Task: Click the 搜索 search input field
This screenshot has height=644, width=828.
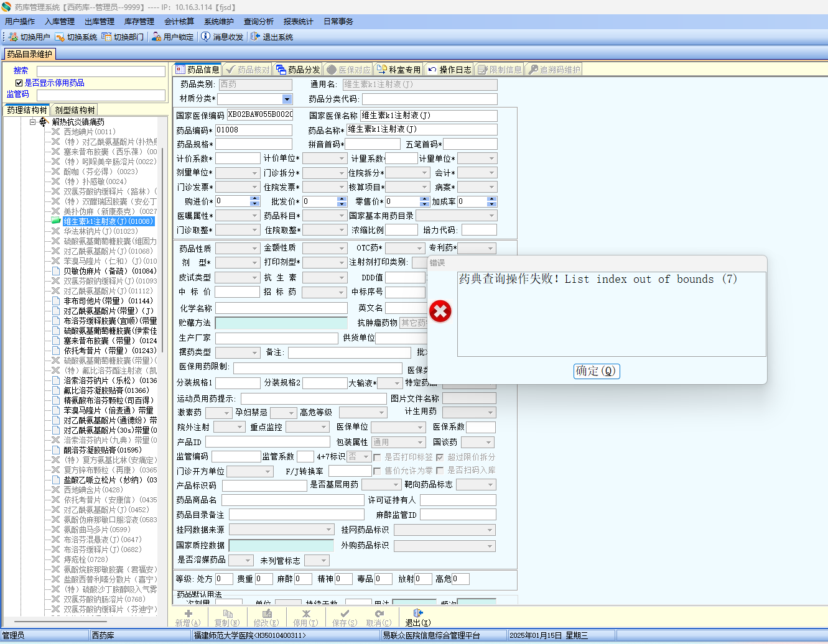Action: [101, 71]
